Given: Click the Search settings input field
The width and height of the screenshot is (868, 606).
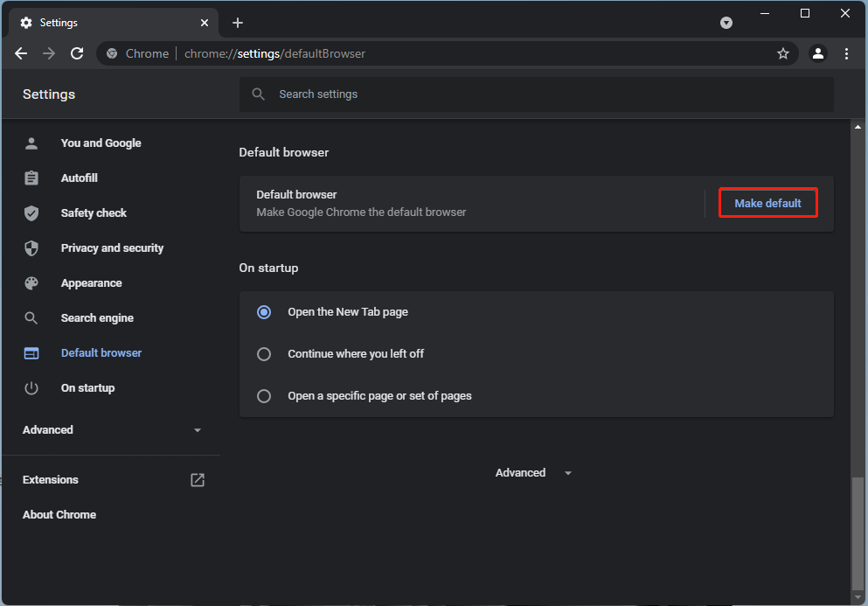Looking at the screenshot, I should click(537, 94).
